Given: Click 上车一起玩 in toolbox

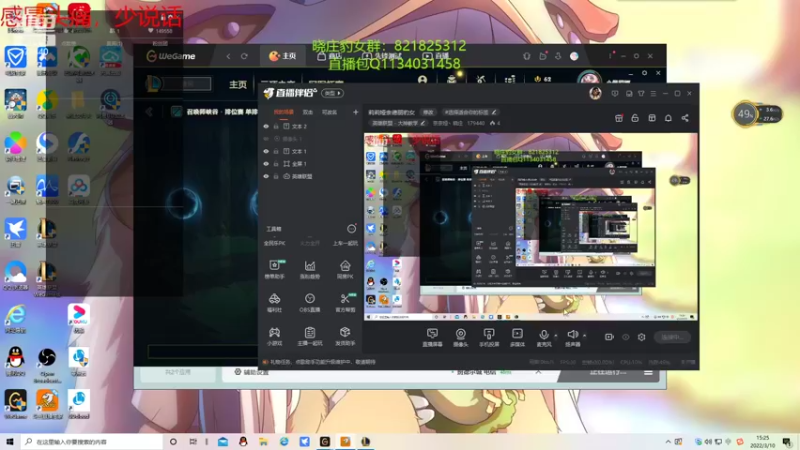Looking at the screenshot, I should pos(345,243).
